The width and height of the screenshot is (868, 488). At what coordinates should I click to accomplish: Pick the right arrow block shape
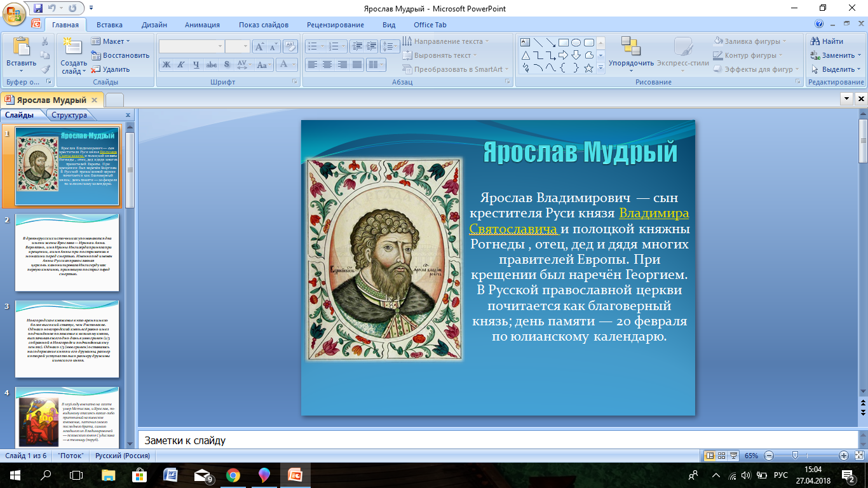click(563, 55)
